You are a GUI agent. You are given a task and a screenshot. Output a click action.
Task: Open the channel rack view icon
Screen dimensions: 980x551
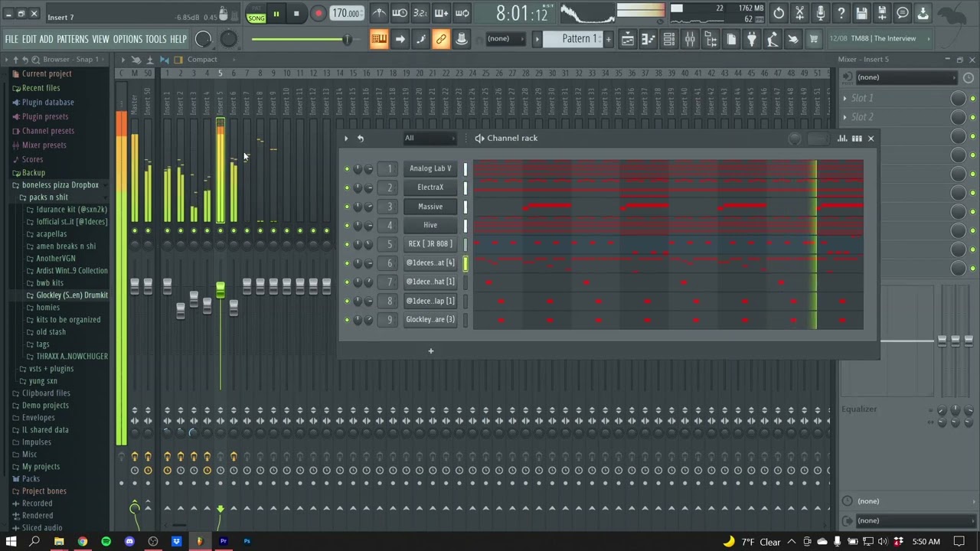669,39
